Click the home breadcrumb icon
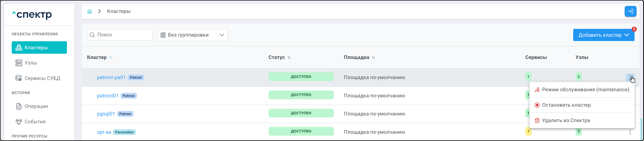Screen dimensions: 644x141 89,12
